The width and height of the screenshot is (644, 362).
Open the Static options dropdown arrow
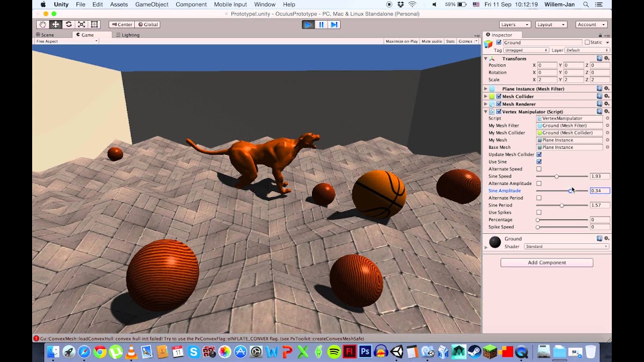coord(607,42)
